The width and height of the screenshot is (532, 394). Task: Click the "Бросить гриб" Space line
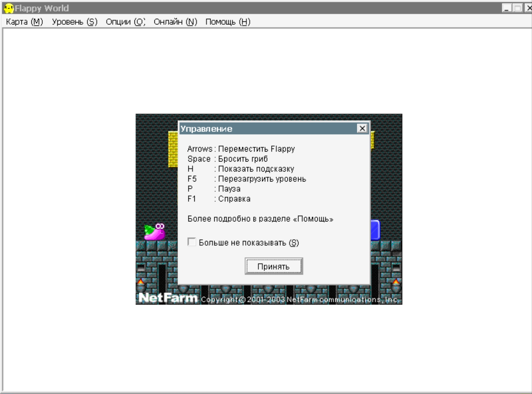pyautogui.click(x=228, y=159)
